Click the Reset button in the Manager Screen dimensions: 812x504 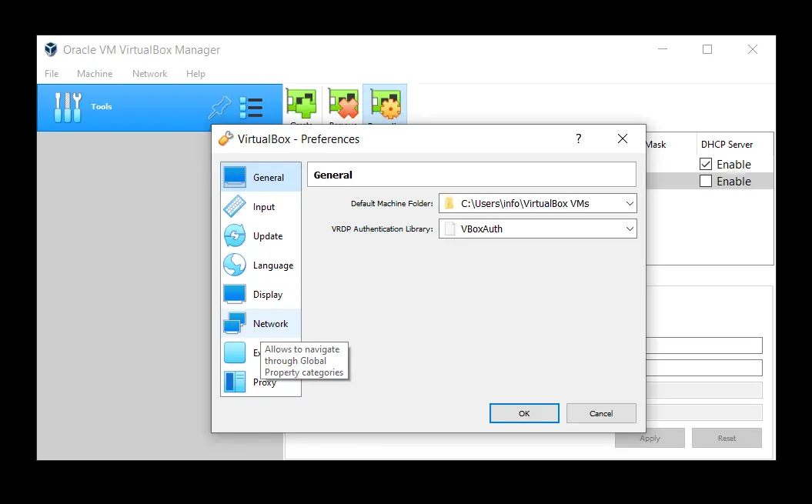click(x=727, y=439)
